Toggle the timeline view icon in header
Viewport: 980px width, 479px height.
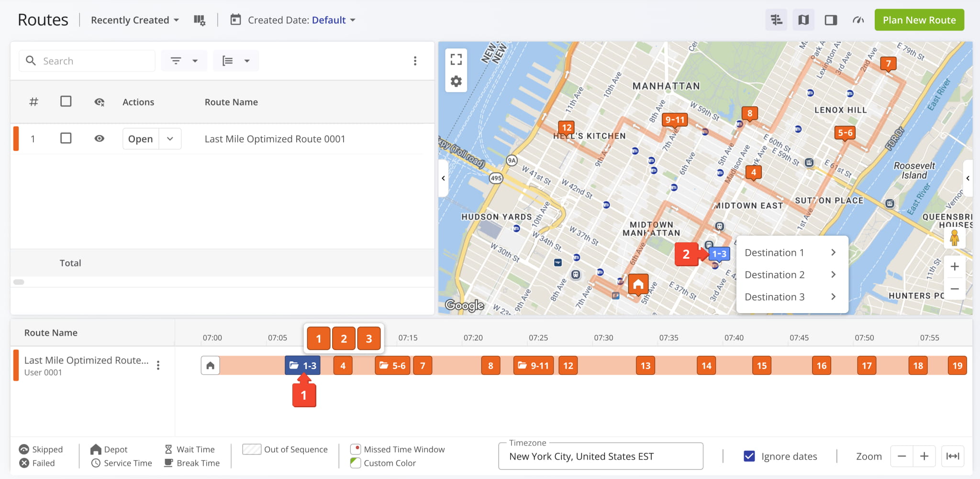776,20
